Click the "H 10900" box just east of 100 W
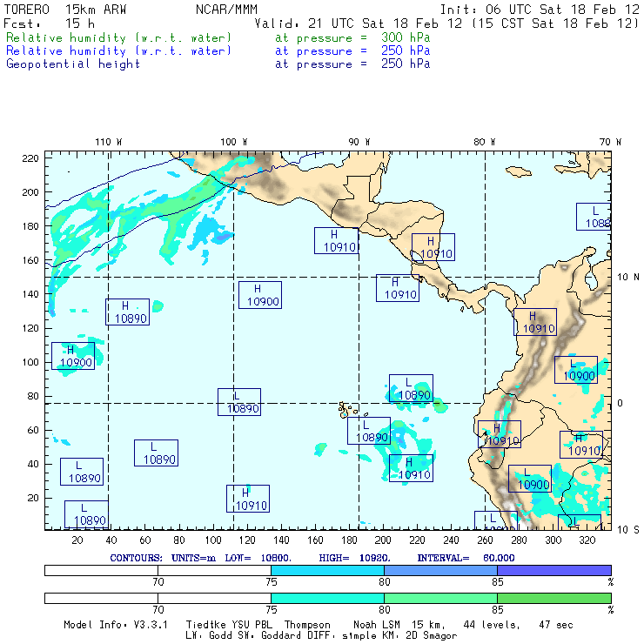The height and width of the screenshot is (644, 644). 260,295
